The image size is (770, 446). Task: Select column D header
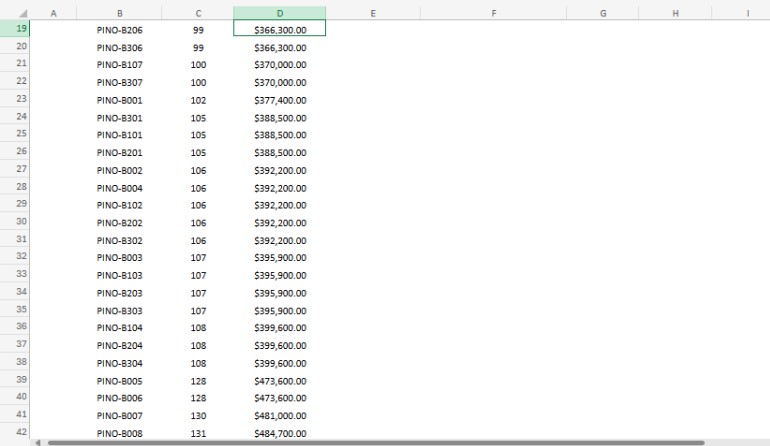279,13
